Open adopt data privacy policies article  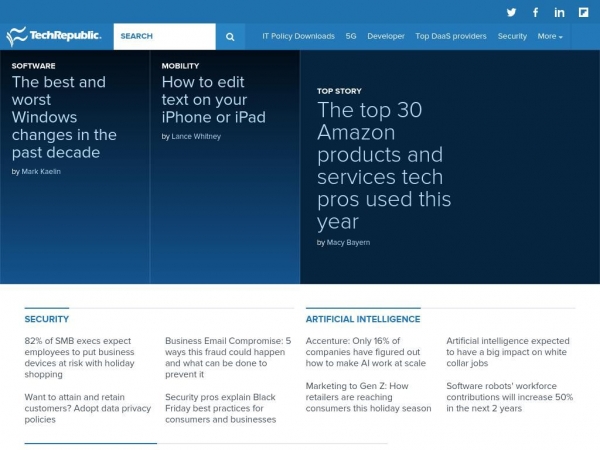(88, 408)
